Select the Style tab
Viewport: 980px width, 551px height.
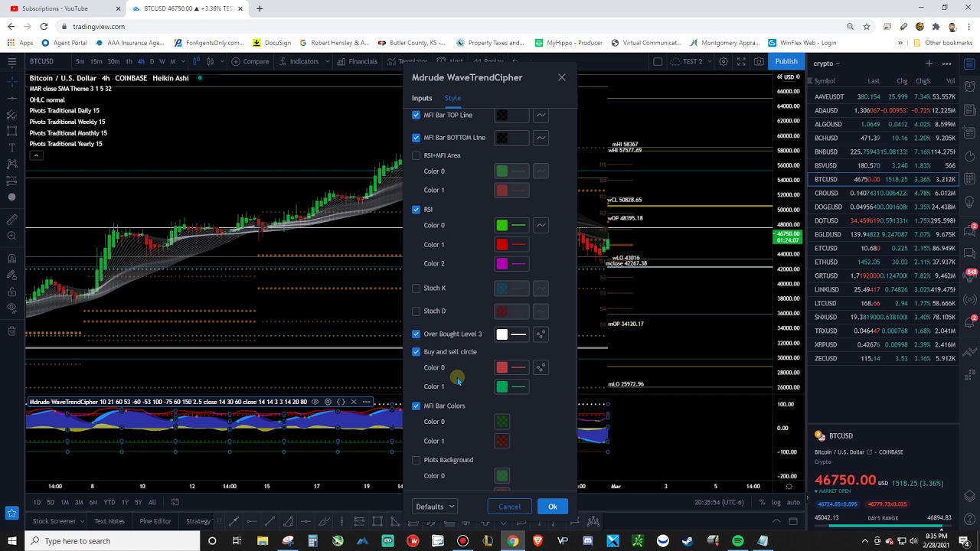[x=452, y=98]
